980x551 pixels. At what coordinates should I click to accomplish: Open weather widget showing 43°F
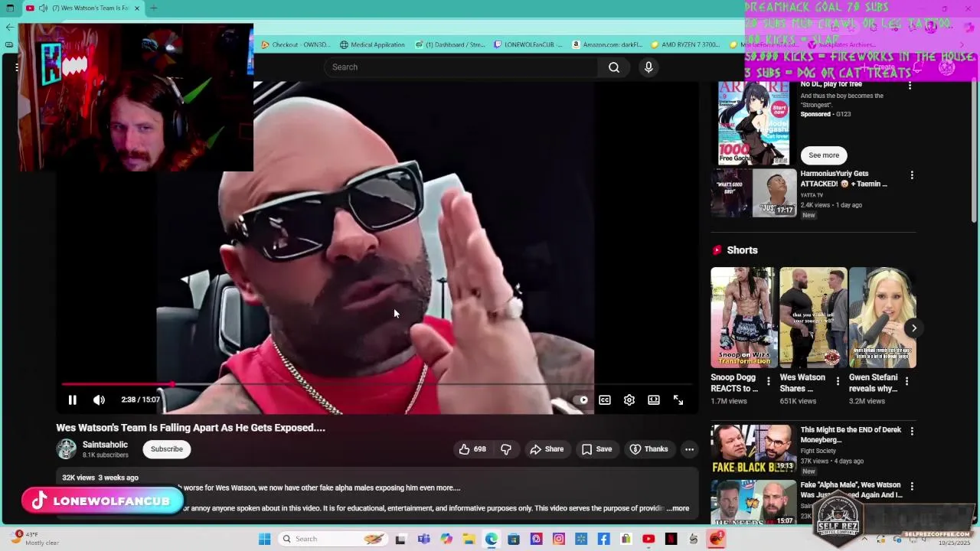point(34,538)
